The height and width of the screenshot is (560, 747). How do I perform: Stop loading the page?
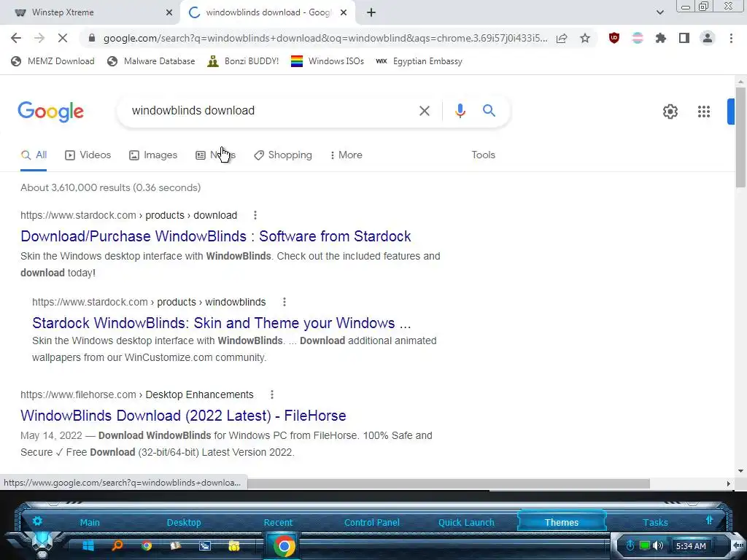point(63,38)
